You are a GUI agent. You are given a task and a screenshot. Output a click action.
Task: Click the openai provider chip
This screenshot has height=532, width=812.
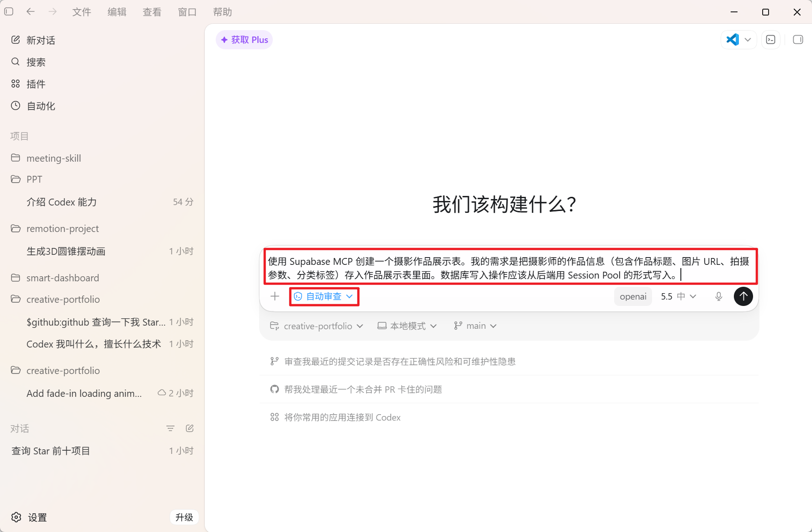tap(633, 296)
